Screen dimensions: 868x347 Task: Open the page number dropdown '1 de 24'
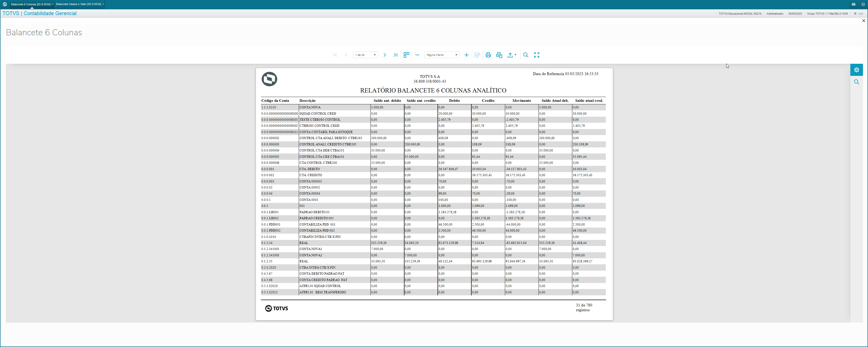click(365, 55)
